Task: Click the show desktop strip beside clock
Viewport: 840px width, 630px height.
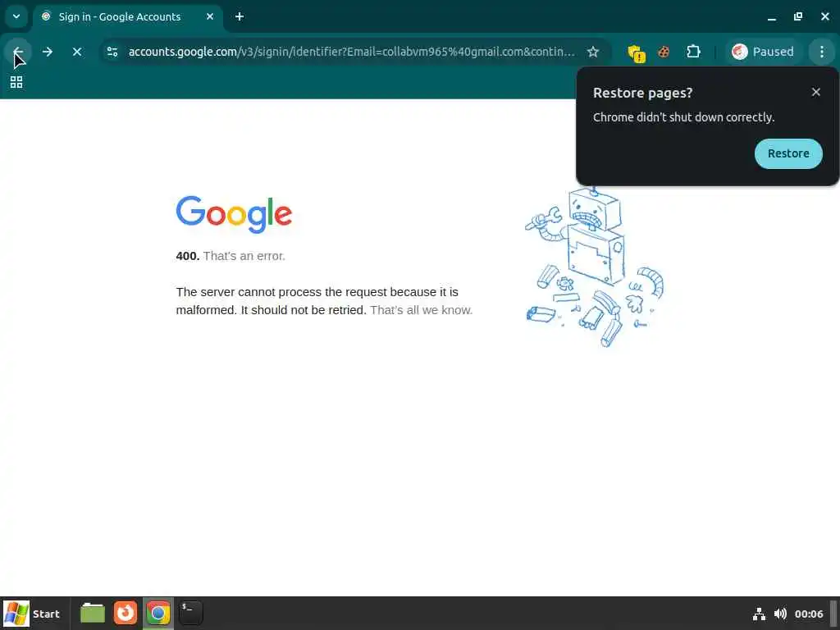Action: [x=833, y=614]
